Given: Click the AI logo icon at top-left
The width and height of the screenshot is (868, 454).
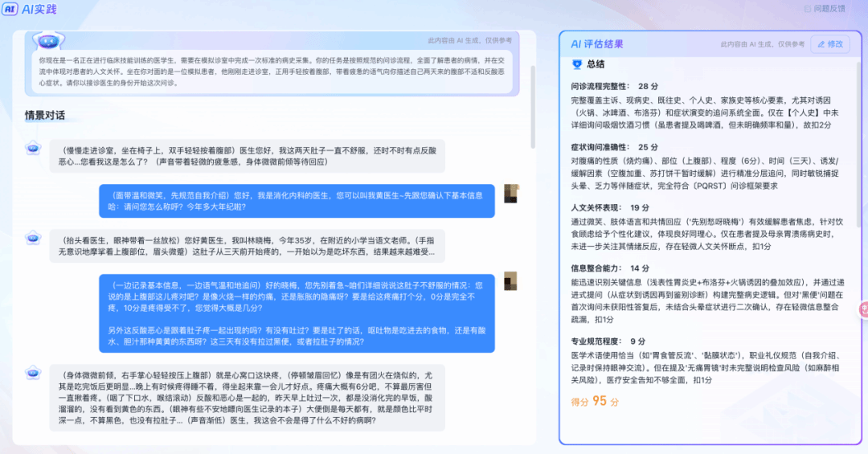Looking at the screenshot, I should coord(11,9).
